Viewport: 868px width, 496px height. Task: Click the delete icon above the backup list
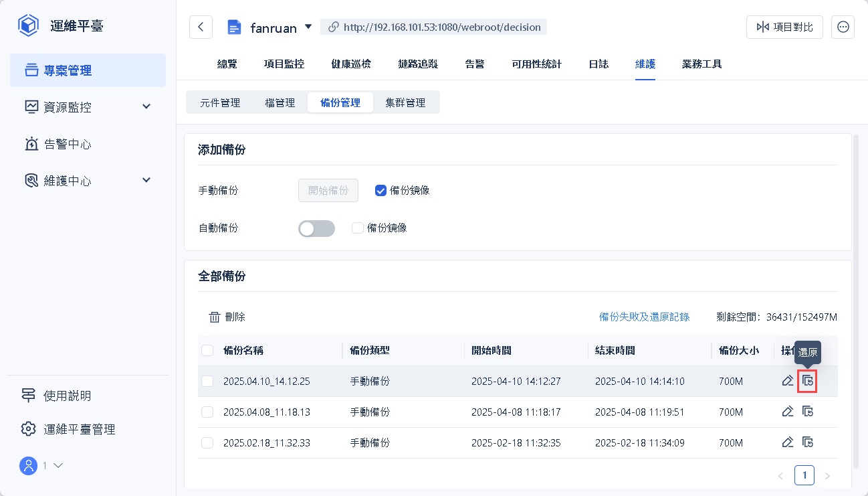(227, 316)
